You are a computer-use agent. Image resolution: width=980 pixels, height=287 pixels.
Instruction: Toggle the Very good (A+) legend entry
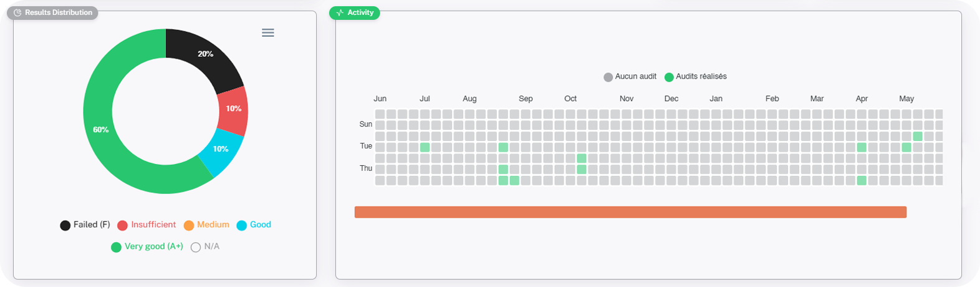point(147,247)
